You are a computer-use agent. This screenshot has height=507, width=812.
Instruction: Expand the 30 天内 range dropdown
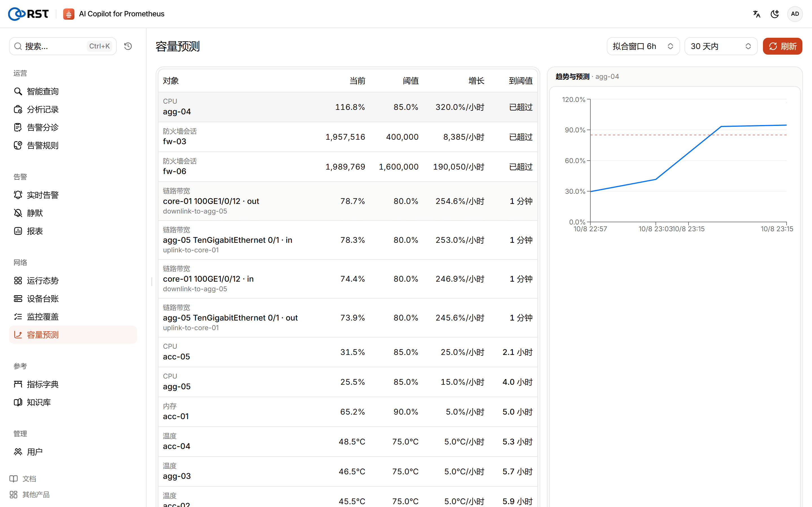721,46
